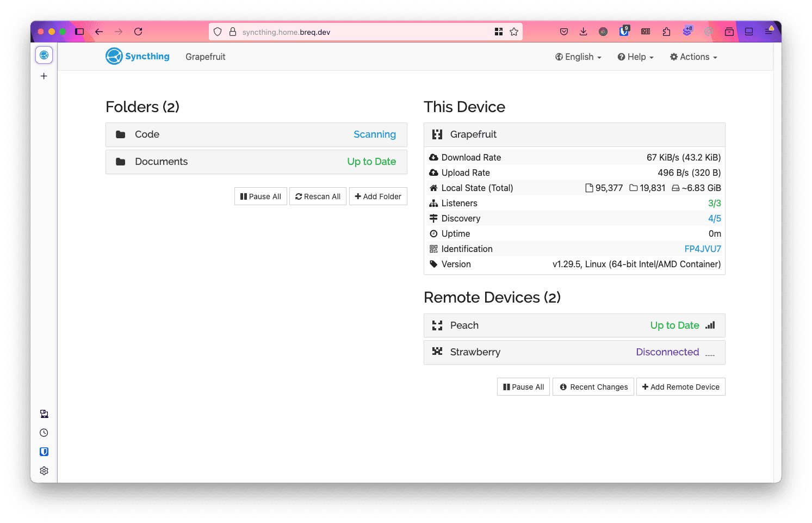The width and height of the screenshot is (812, 523).
Task: Open the Help dropdown menu
Action: pos(635,57)
